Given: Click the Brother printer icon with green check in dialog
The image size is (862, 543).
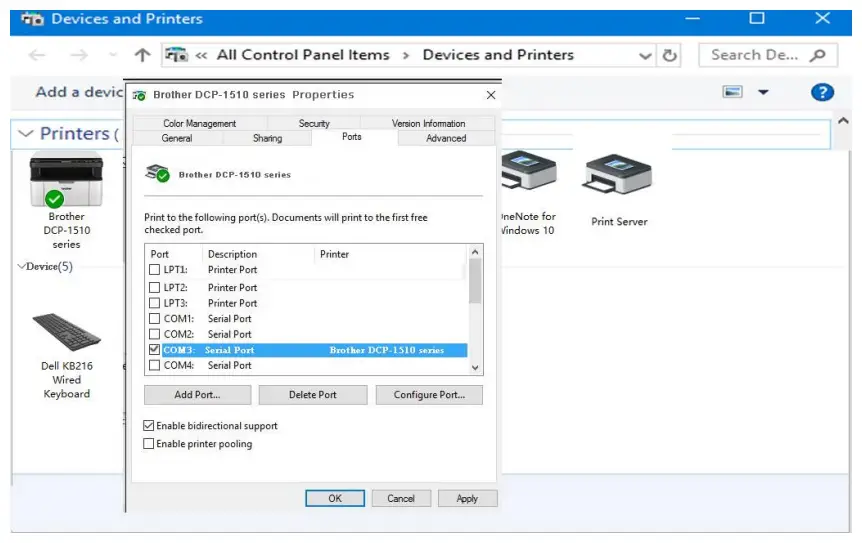Looking at the screenshot, I should (157, 173).
